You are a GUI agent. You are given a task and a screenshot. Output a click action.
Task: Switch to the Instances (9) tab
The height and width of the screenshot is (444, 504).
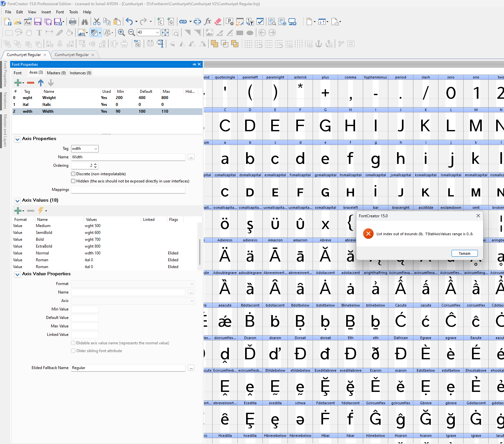80,73
